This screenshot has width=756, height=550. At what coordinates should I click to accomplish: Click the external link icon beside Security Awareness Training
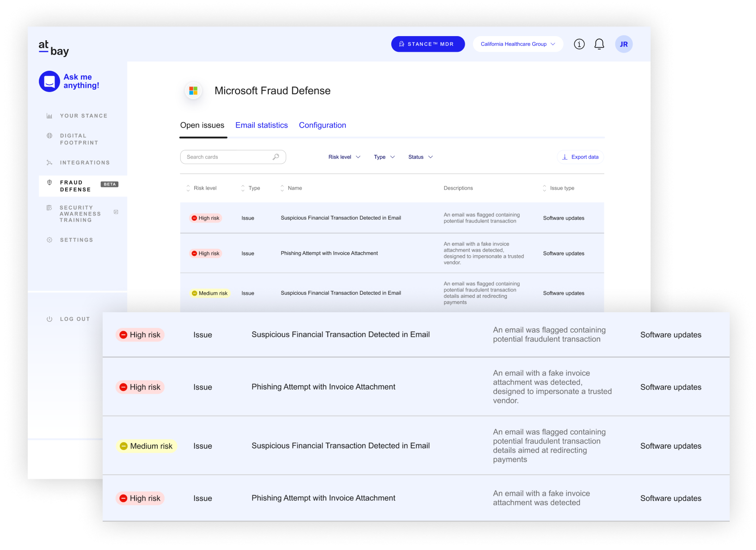pos(116,212)
